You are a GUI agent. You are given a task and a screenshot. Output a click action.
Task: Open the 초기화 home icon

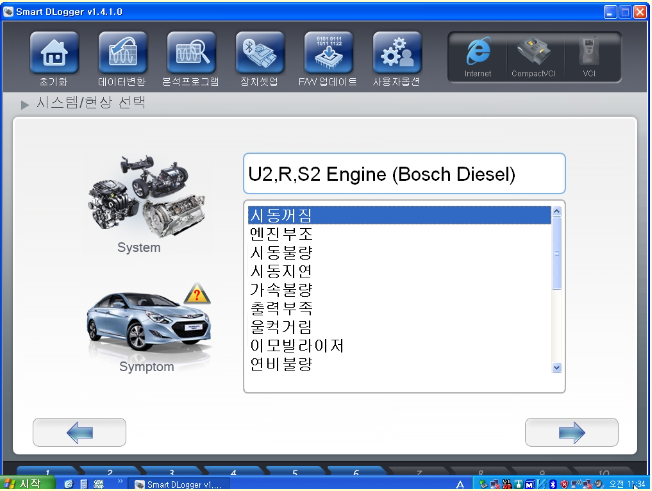[x=54, y=53]
